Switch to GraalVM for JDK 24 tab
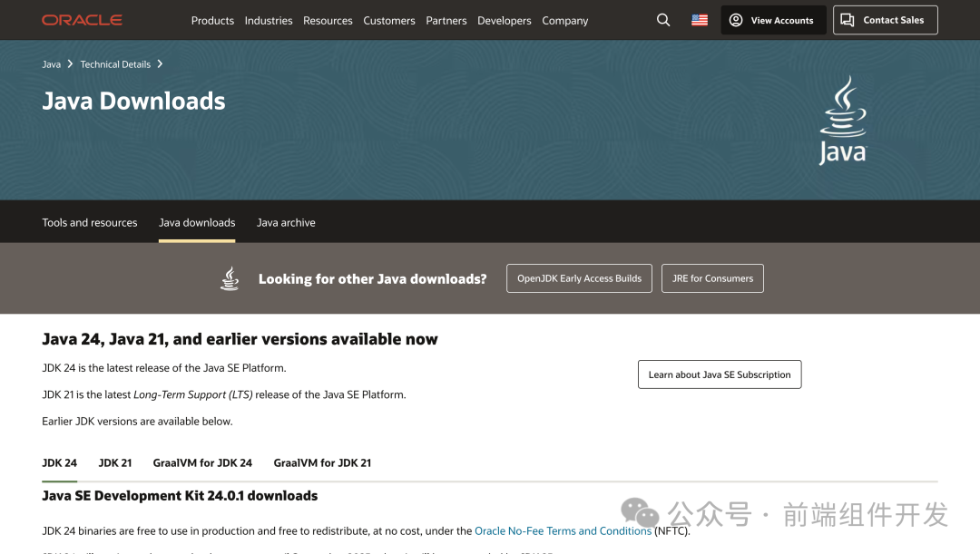This screenshot has width=980, height=554. click(202, 462)
